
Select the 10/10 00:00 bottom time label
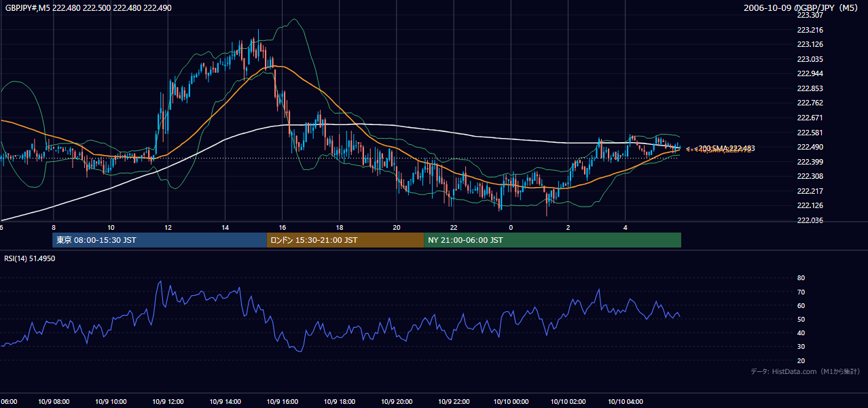[x=510, y=402]
